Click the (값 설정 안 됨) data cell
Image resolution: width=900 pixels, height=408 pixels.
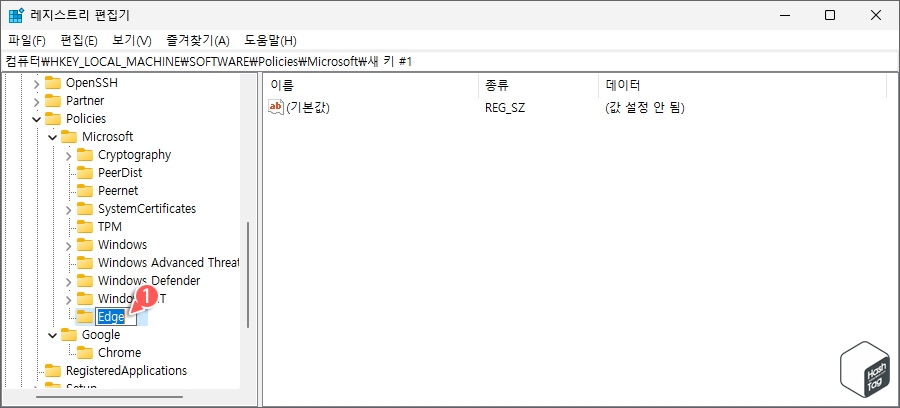click(x=645, y=107)
